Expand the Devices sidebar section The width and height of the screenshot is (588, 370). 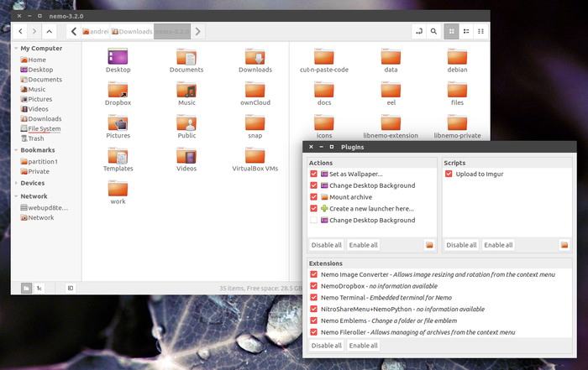tap(15, 183)
